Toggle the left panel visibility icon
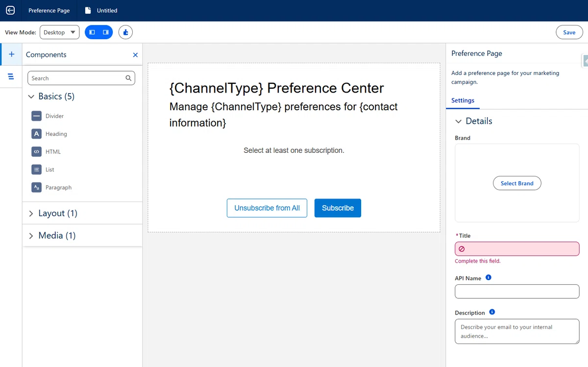The width and height of the screenshot is (588, 367). 92,32
